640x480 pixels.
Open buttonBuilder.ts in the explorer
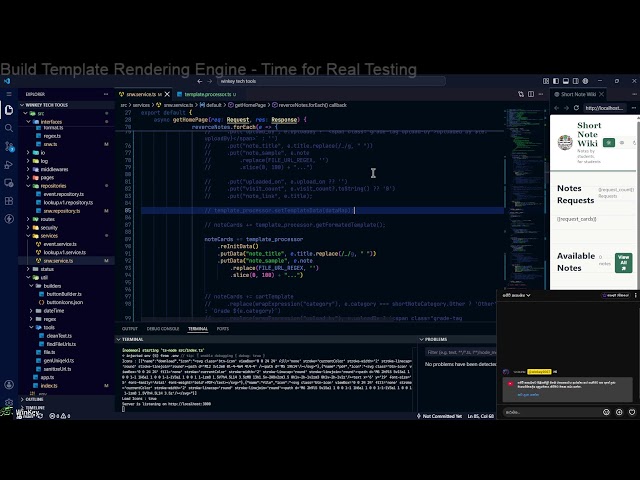[x=64, y=294]
